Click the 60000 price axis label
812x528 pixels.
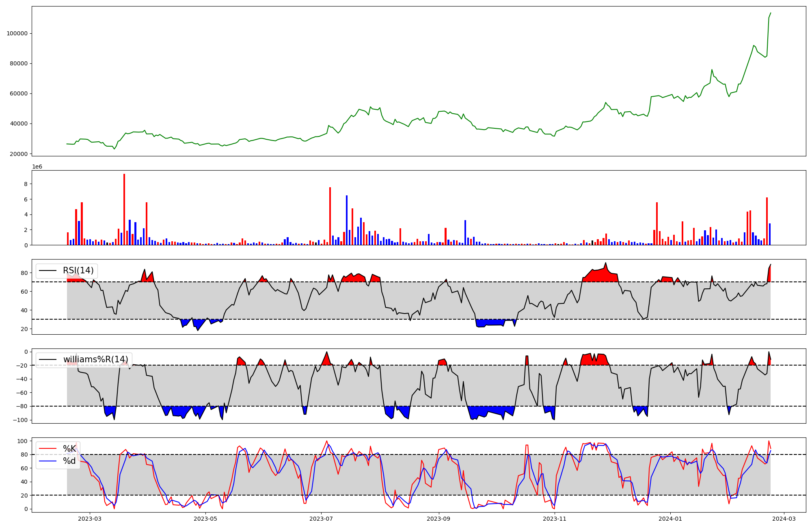tap(19, 93)
